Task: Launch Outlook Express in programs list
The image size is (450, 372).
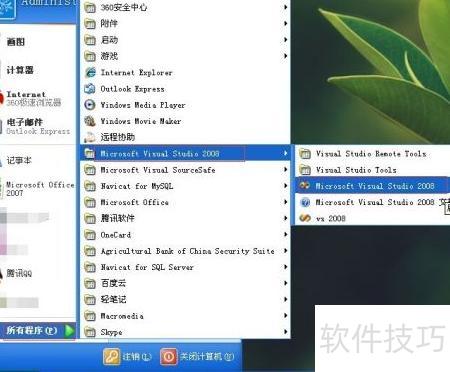Action: 185,89
